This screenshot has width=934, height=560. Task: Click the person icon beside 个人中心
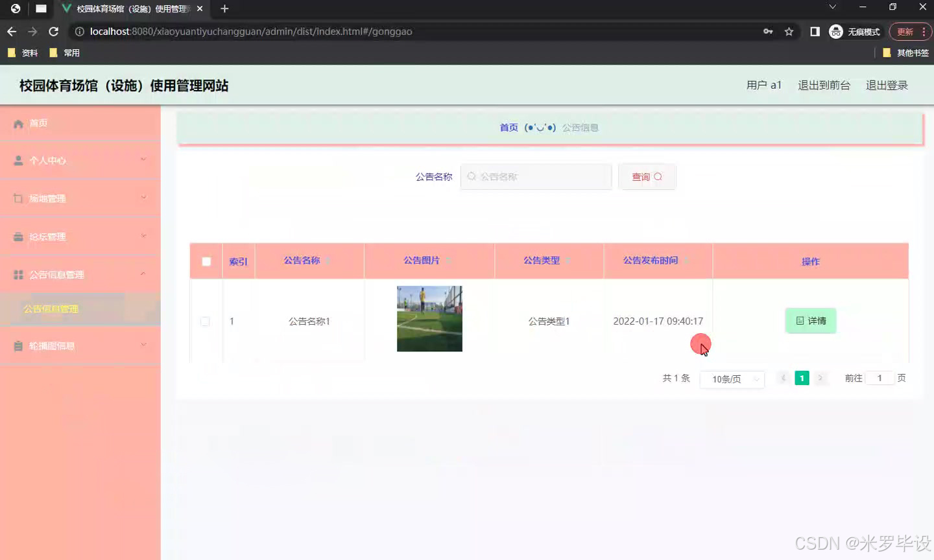tap(18, 160)
